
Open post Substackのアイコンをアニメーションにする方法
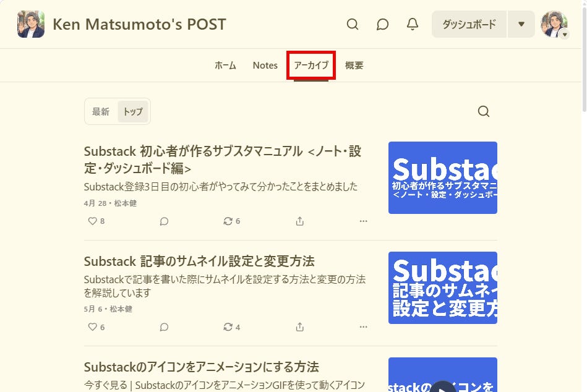coord(202,367)
